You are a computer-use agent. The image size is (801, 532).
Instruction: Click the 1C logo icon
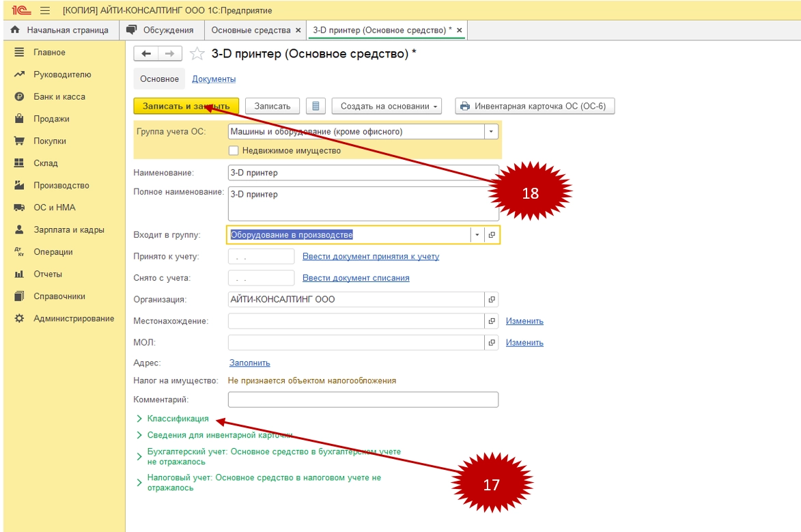point(21,10)
